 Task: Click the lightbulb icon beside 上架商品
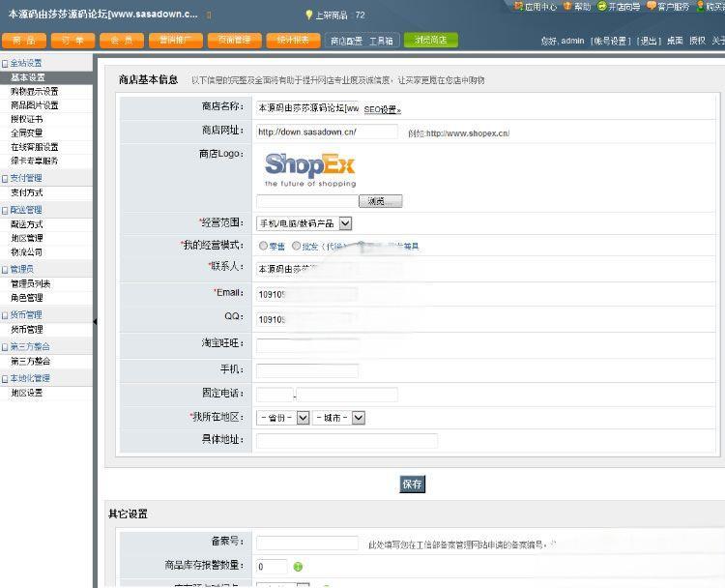pyautogui.click(x=309, y=15)
